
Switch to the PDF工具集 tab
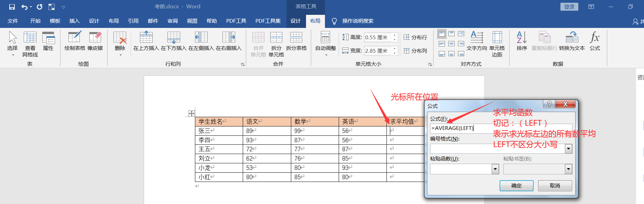268,21
